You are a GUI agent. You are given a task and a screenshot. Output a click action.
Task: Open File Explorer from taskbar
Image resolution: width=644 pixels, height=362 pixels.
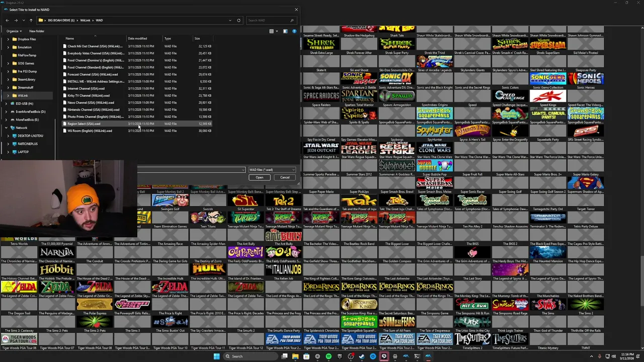click(x=295, y=356)
